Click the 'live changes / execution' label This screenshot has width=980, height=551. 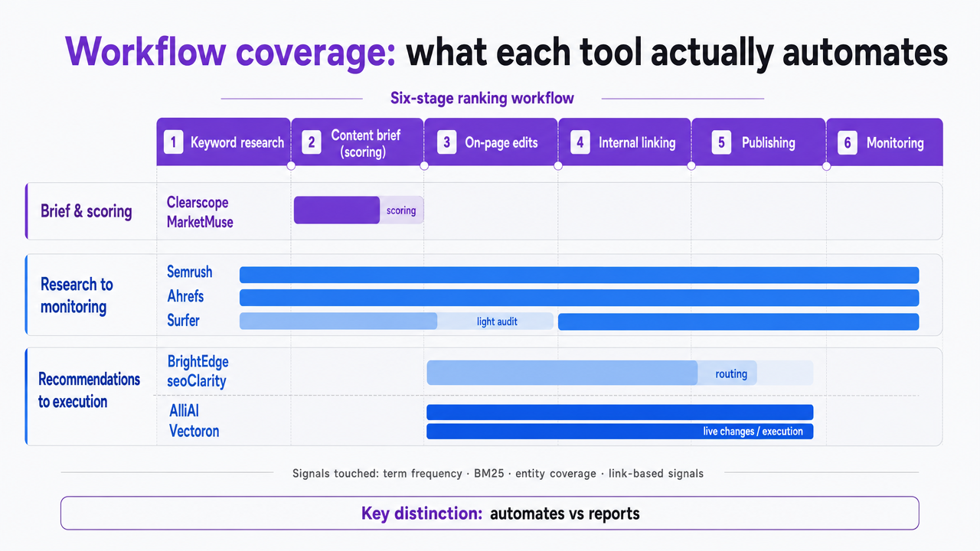pos(753,432)
